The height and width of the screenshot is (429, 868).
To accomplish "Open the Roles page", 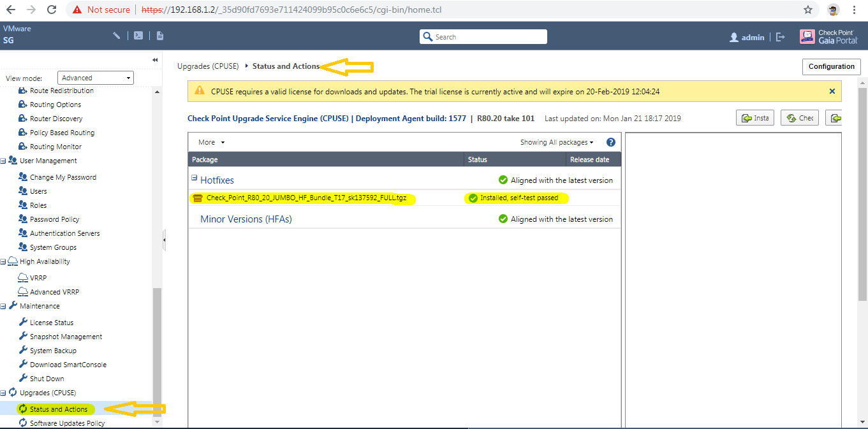I will pos(38,205).
